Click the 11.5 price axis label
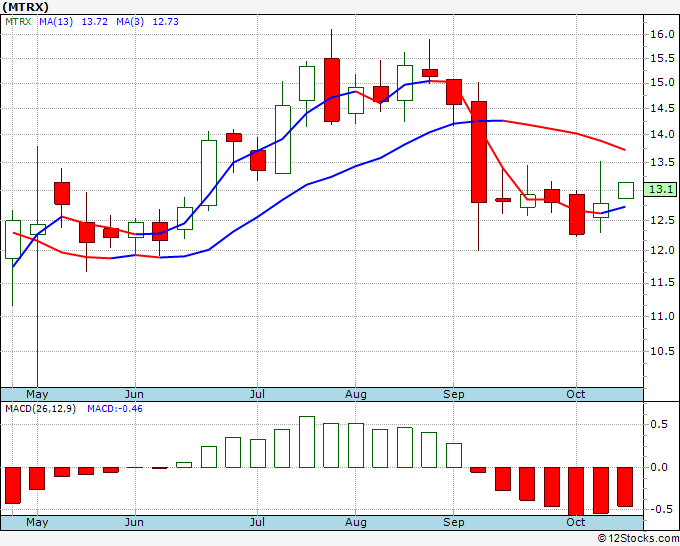 (662, 283)
